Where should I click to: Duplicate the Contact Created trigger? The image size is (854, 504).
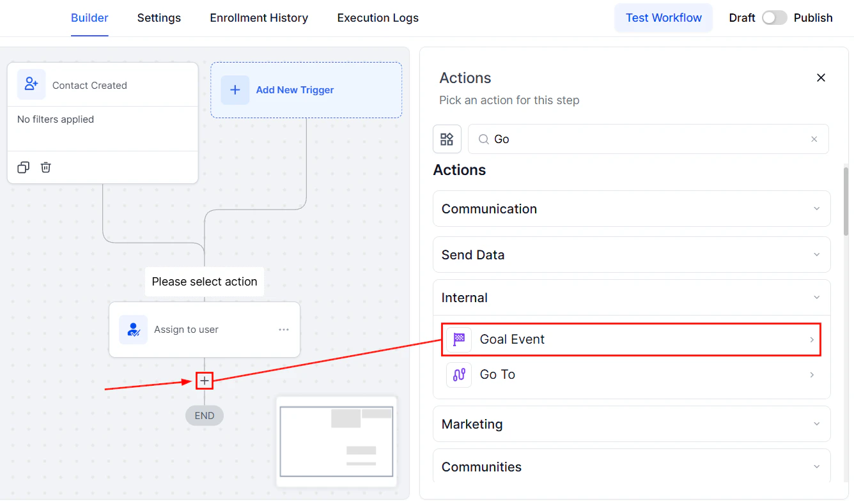point(23,167)
